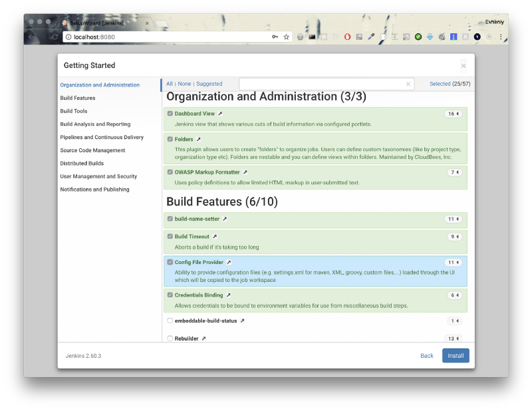Open Dashboard View plugin link icon
This screenshot has height=411, width=532.
click(220, 114)
